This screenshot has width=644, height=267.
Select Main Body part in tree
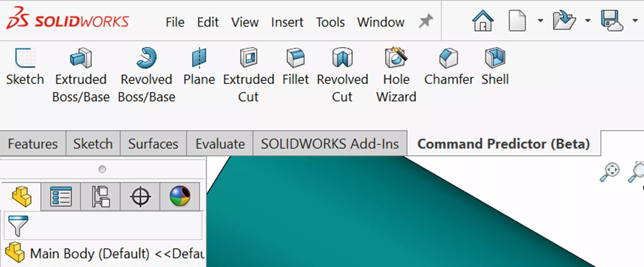pyautogui.click(x=89, y=253)
